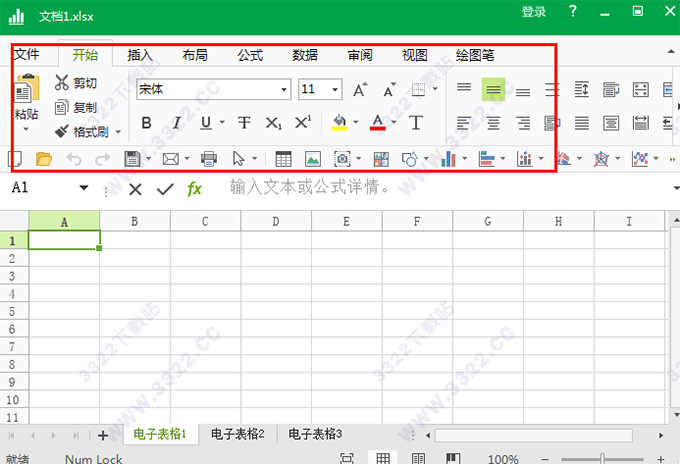
Task: Insert a picture using the image icon
Action: 313,159
